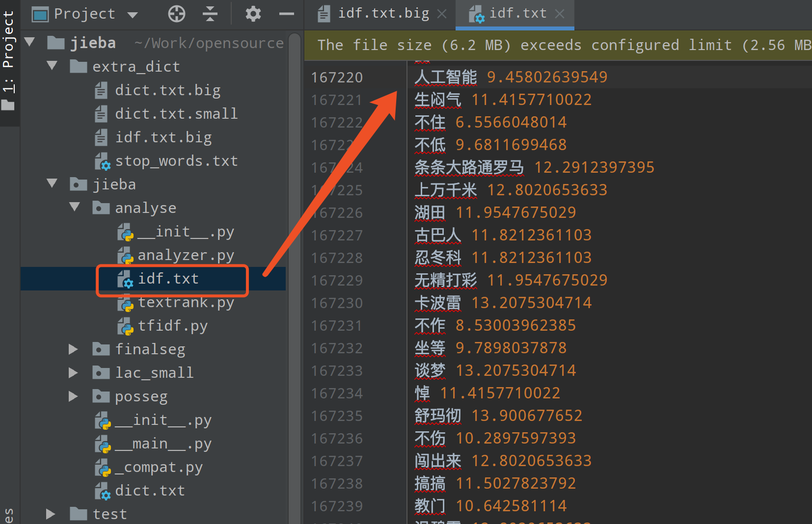812x524 pixels.
Task: Expand the posseg folder
Action: [74, 396]
